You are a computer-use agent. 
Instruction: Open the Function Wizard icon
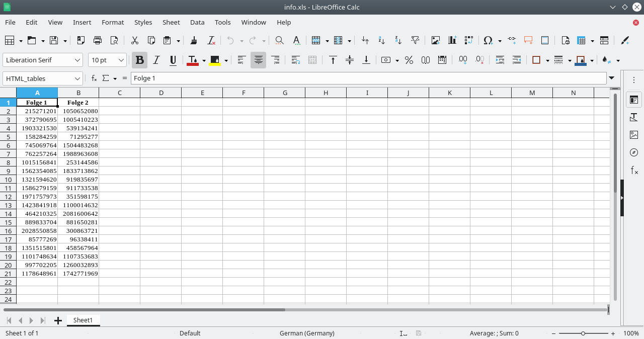pyautogui.click(x=94, y=78)
